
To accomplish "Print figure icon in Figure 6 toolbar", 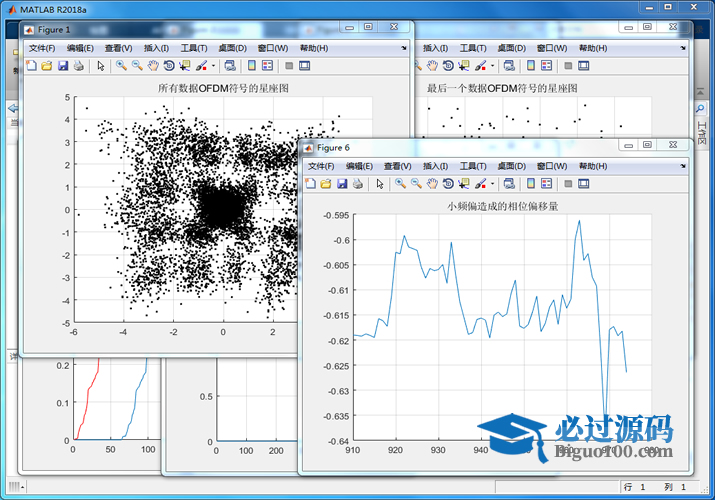I will (x=358, y=184).
